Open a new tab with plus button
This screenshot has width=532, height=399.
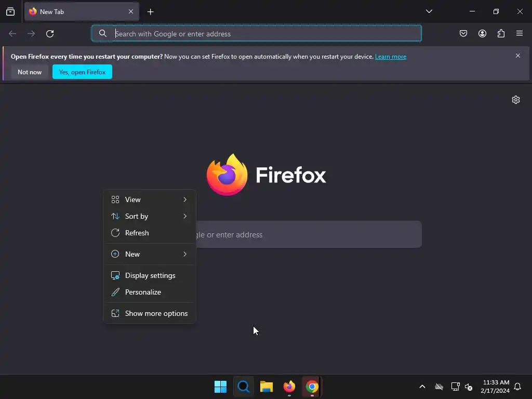[150, 12]
